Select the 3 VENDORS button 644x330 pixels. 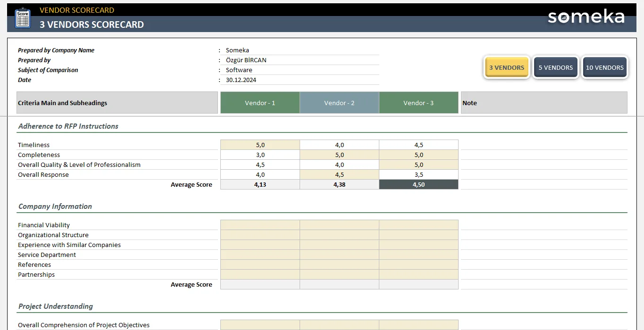[x=507, y=67]
